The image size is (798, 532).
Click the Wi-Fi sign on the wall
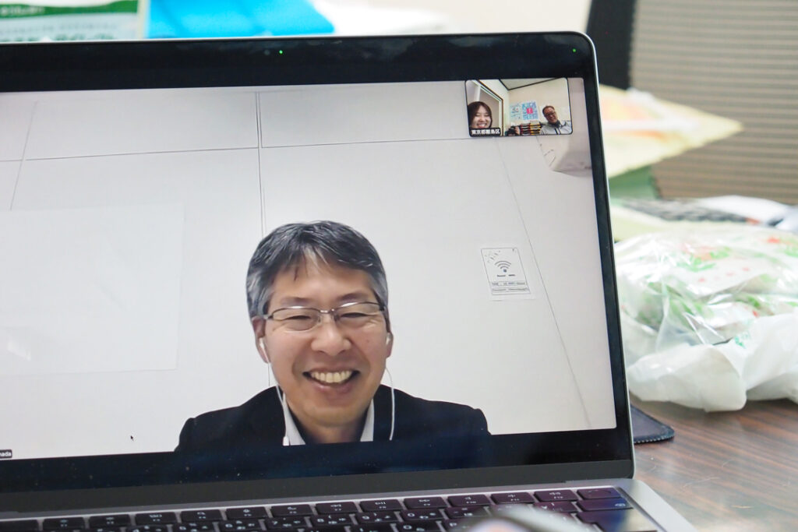click(504, 272)
